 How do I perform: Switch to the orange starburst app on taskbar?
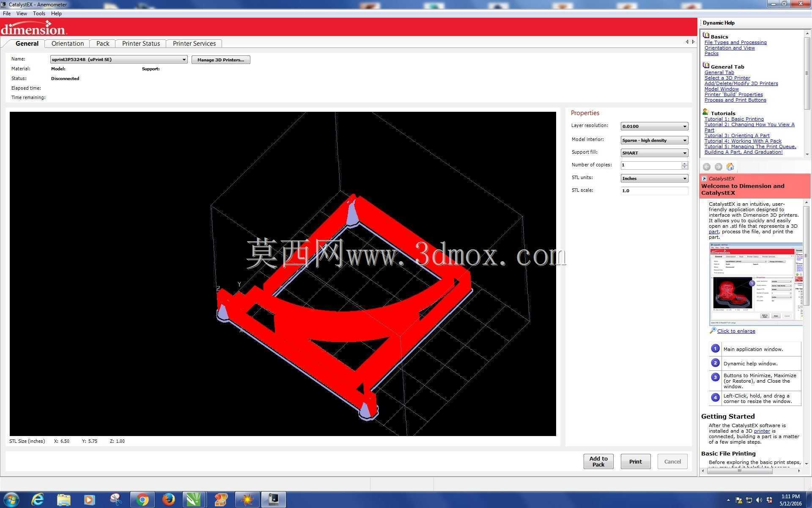coord(247,500)
